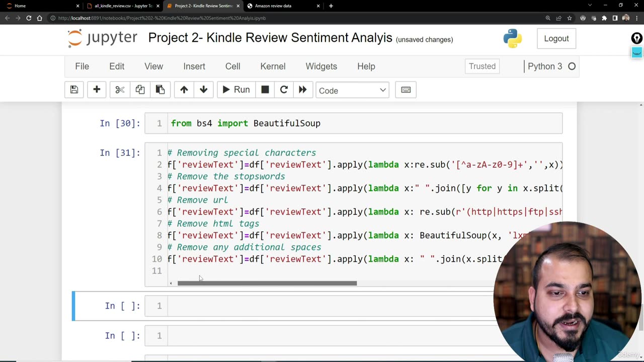Copy selected cells icon
This screenshot has height=362, width=644.
coord(140,90)
